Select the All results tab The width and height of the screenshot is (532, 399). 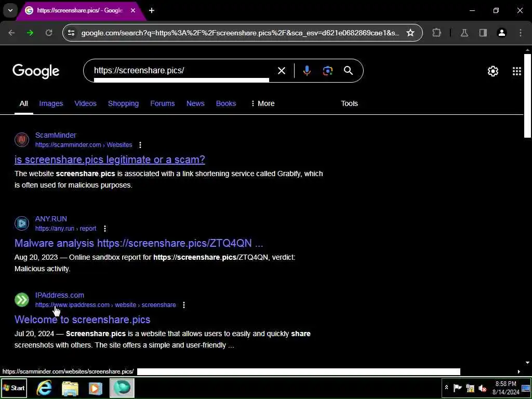coord(24,103)
